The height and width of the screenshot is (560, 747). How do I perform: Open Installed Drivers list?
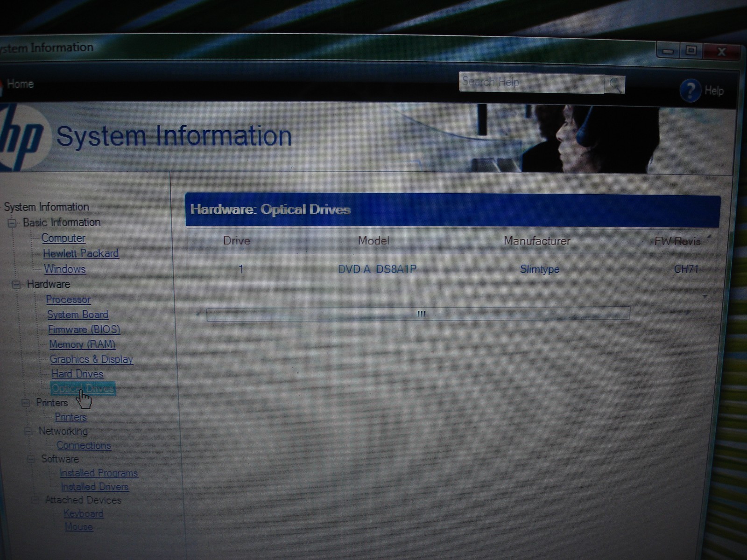(x=95, y=487)
